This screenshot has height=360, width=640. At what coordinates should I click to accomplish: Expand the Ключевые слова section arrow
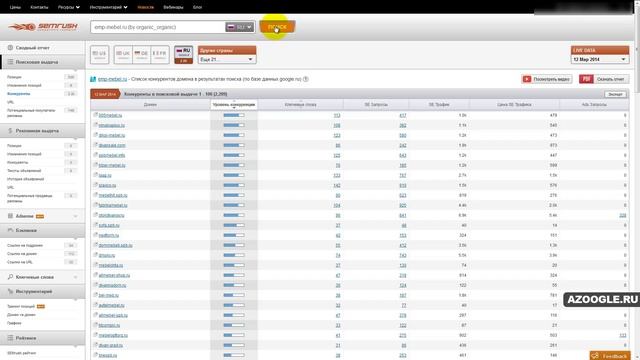76,277
